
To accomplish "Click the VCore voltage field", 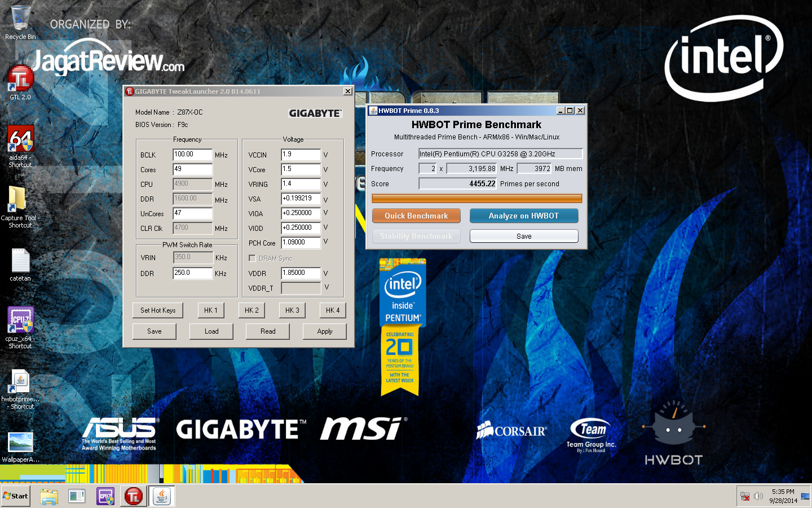I will pyautogui.click(x=301, y=169).
